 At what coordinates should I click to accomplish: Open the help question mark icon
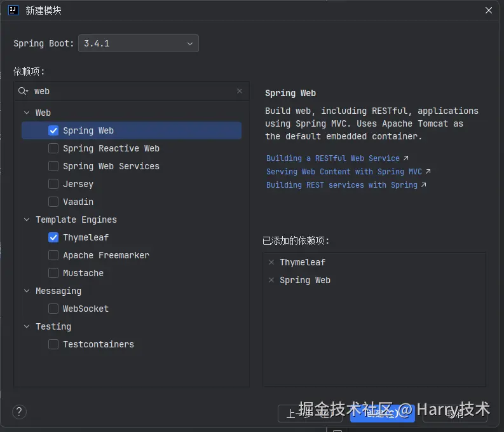point(19,412)
